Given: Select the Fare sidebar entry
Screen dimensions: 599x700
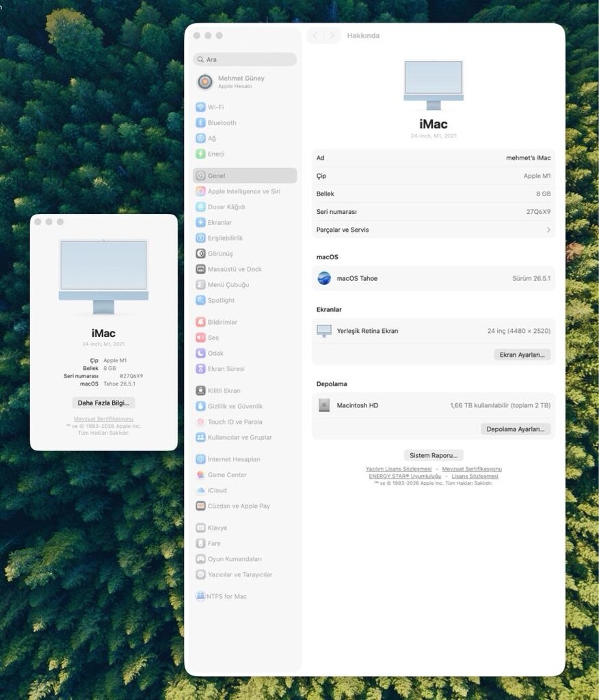Looking at the screenshot, I should (x=245, y=543).
